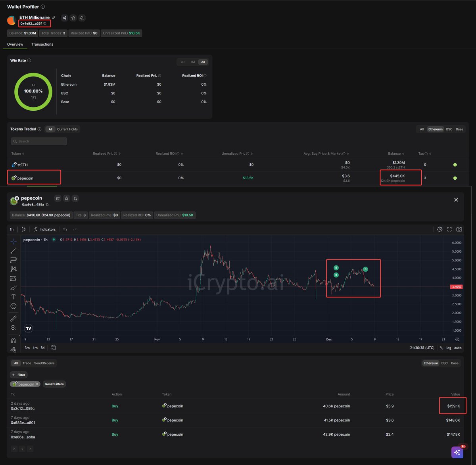Screen dimensions: 476x465
Task: Enter fullscreen chart mode
Action: pos(449,229)
